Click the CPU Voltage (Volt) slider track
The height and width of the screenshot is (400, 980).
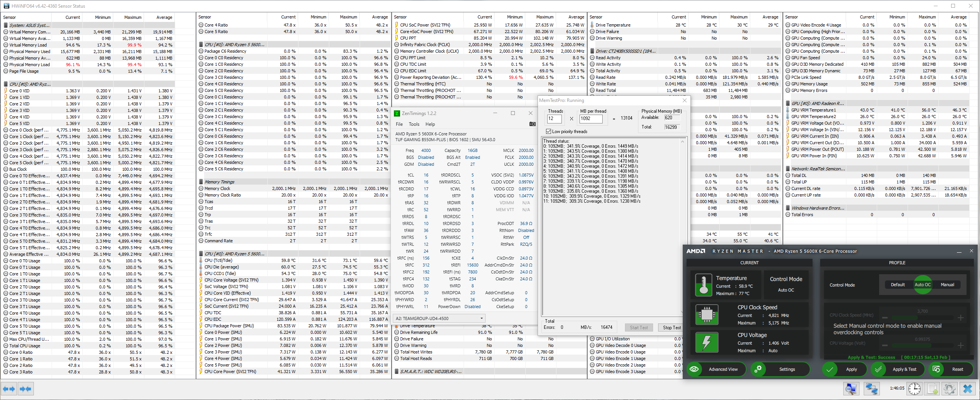click(x=923, y=345)
